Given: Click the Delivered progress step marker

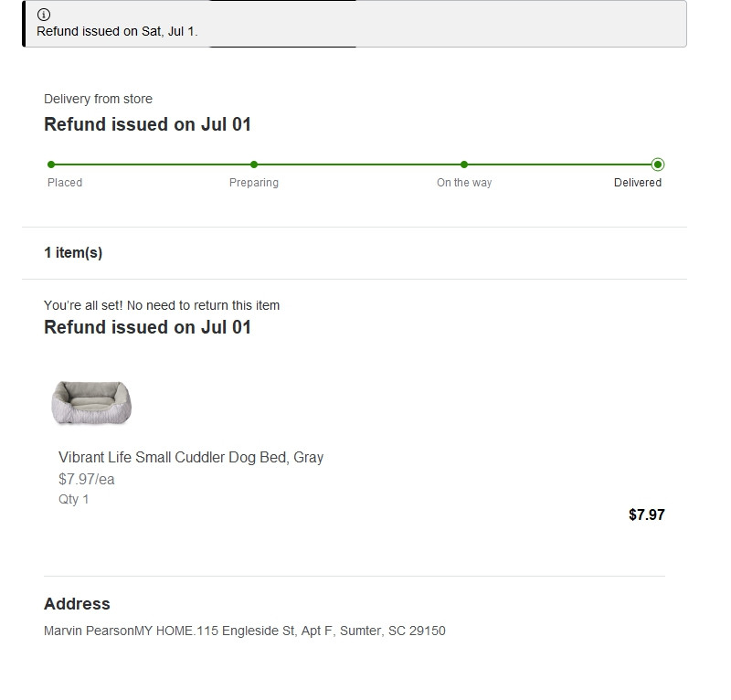Looking at the screenshot, I should 658,164.
